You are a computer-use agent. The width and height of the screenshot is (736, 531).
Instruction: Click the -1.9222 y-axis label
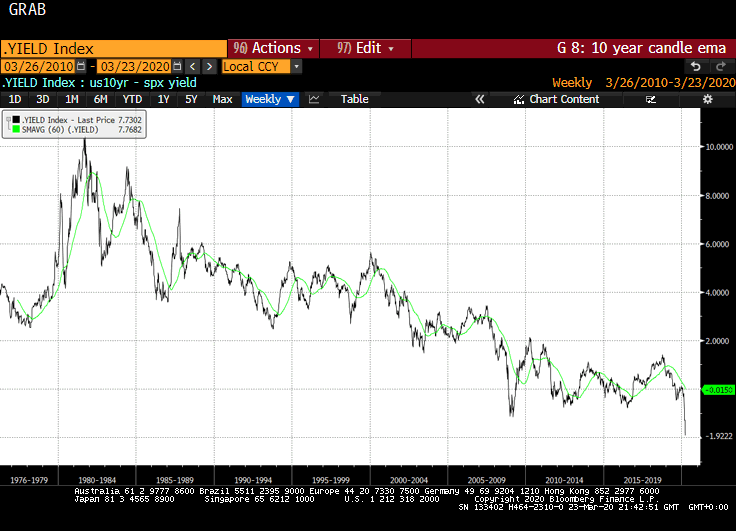tap(719, 436)
